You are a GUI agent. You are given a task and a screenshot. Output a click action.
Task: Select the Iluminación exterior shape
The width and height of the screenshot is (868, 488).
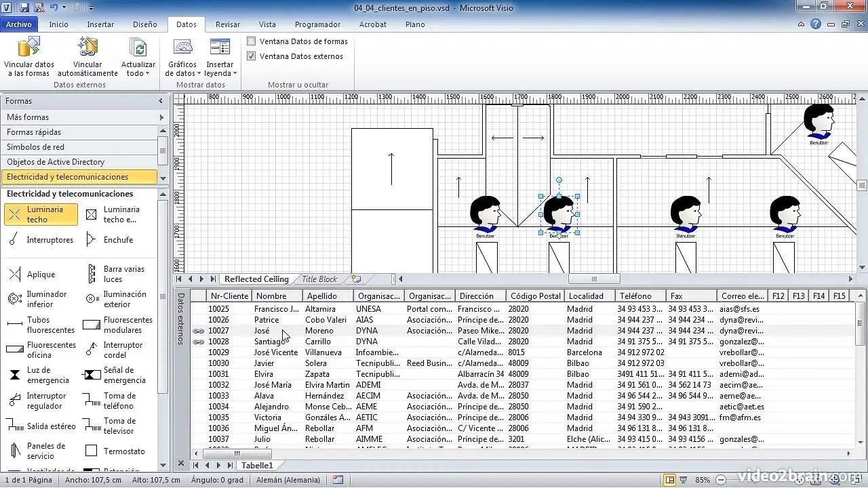coord(117,299)
